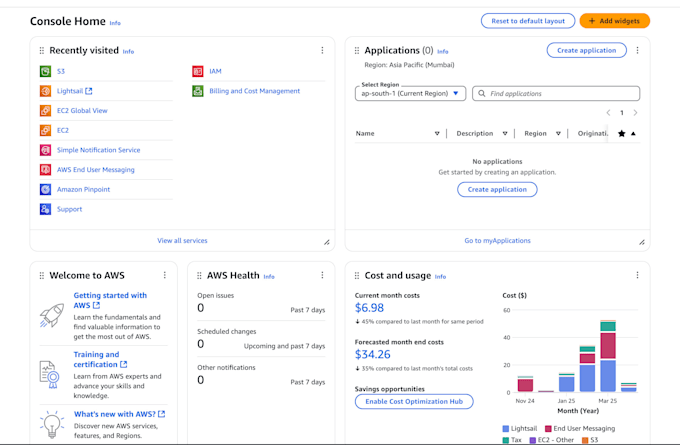The image size is (680, 445).
Task: Click the EC2 Global View icon
Action: coord(46,111)
